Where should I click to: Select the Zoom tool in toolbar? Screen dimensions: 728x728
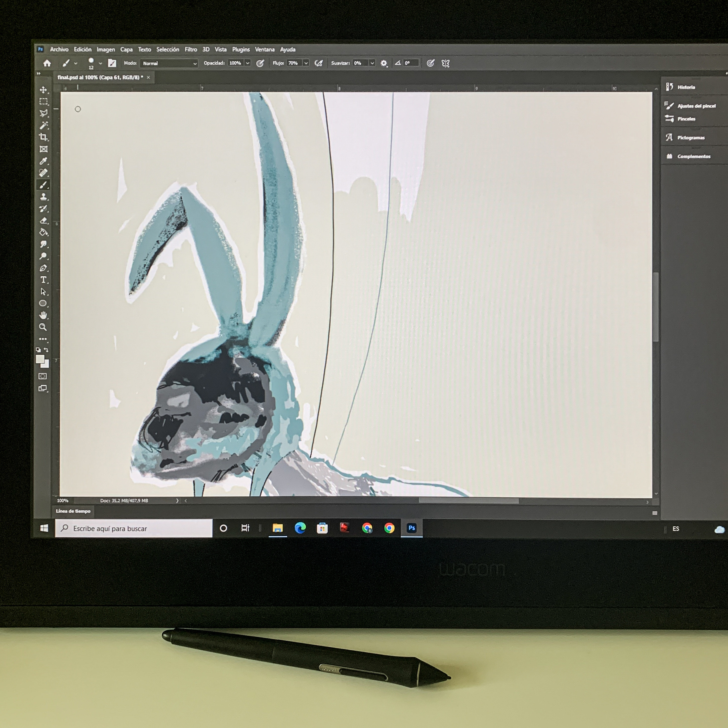coord(43,327)
